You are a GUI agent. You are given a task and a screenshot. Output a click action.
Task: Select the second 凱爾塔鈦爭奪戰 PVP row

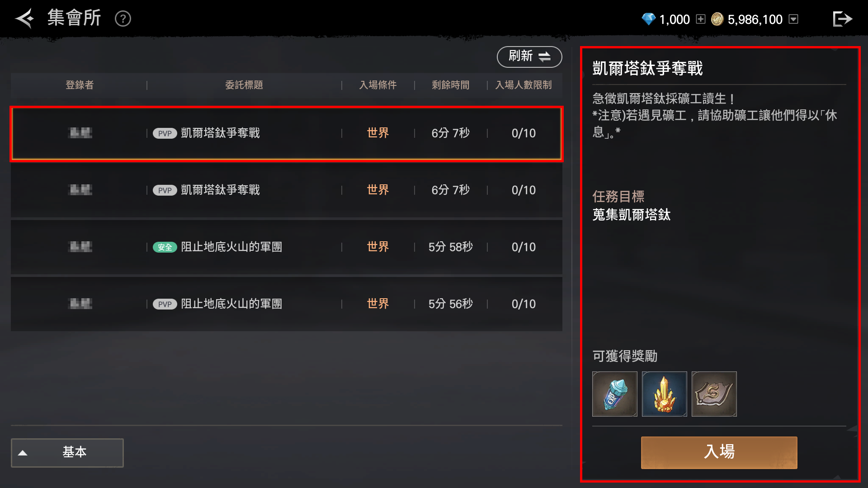pos(287,190)
